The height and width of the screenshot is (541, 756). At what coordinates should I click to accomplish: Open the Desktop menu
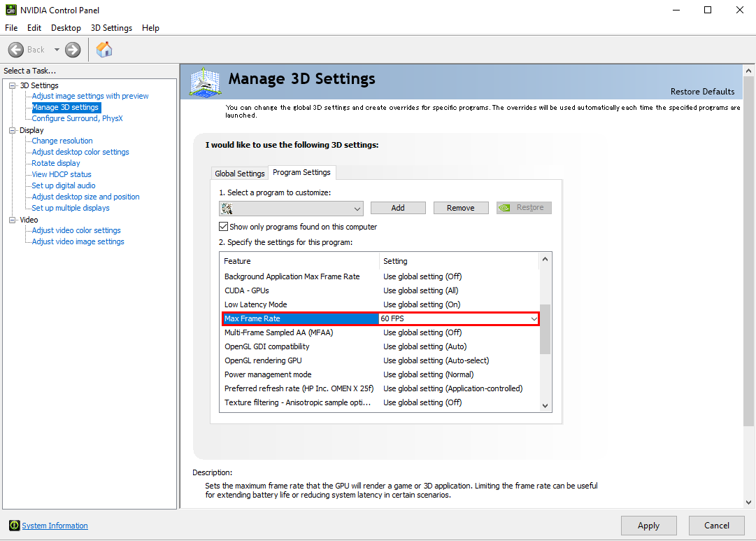(x=66, y=28)
